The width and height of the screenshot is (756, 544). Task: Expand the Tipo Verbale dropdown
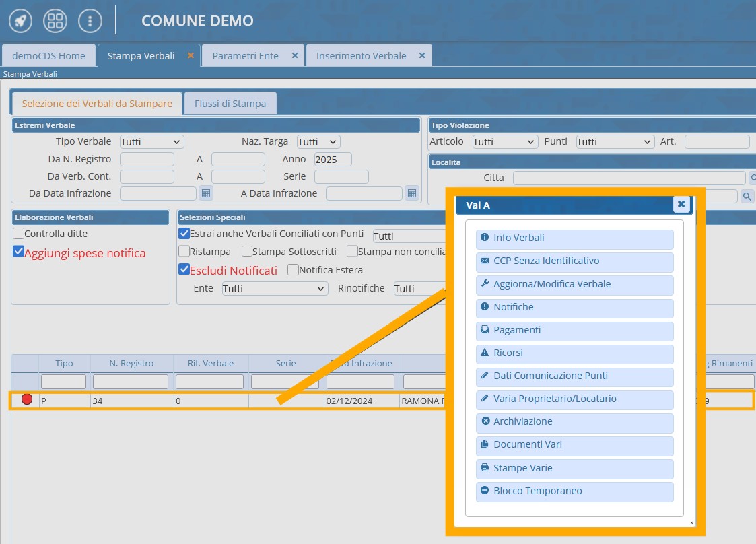151,142
